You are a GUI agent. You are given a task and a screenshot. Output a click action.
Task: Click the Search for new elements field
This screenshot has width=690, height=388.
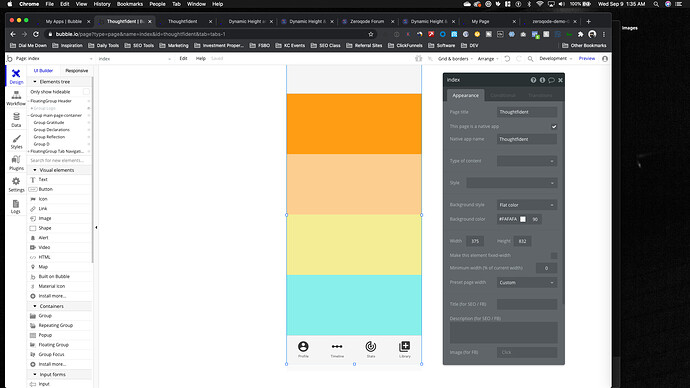pyautogui.click(x=59, y=161)
